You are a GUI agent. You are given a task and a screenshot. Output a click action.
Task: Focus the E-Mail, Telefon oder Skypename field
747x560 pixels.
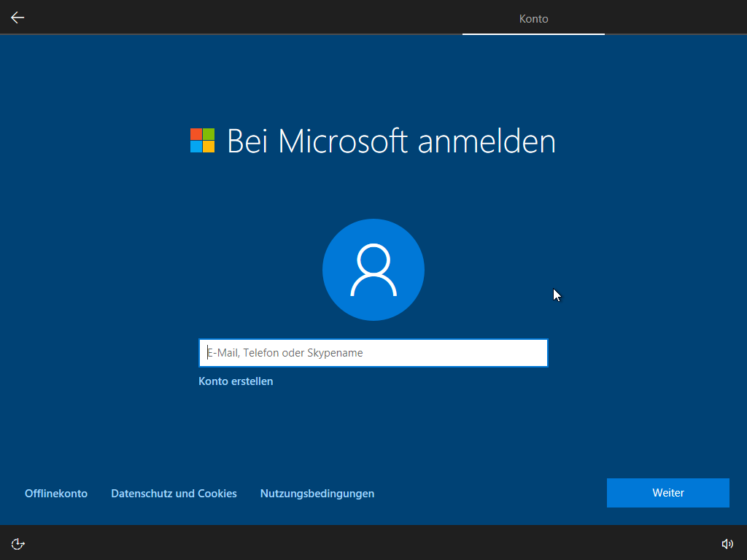373,353
